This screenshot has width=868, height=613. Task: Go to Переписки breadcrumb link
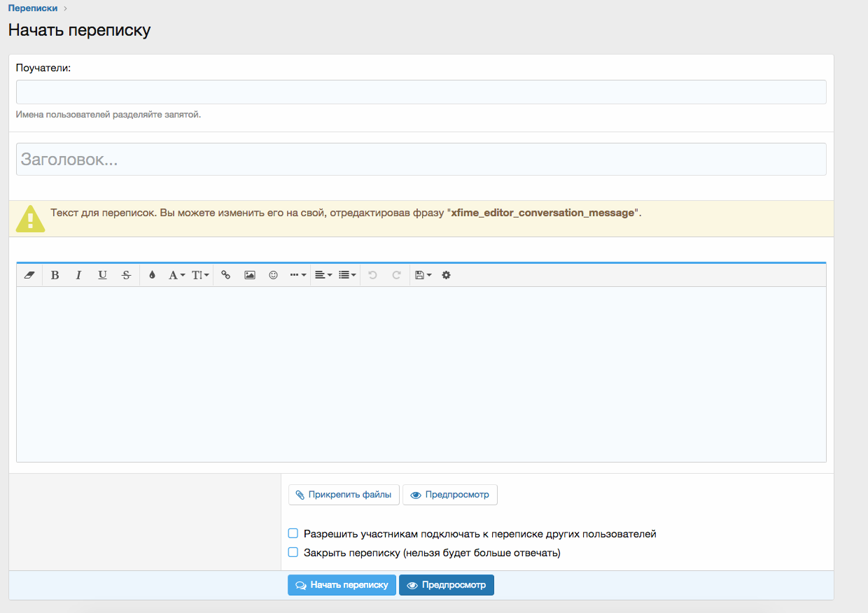tap(33, 8)
